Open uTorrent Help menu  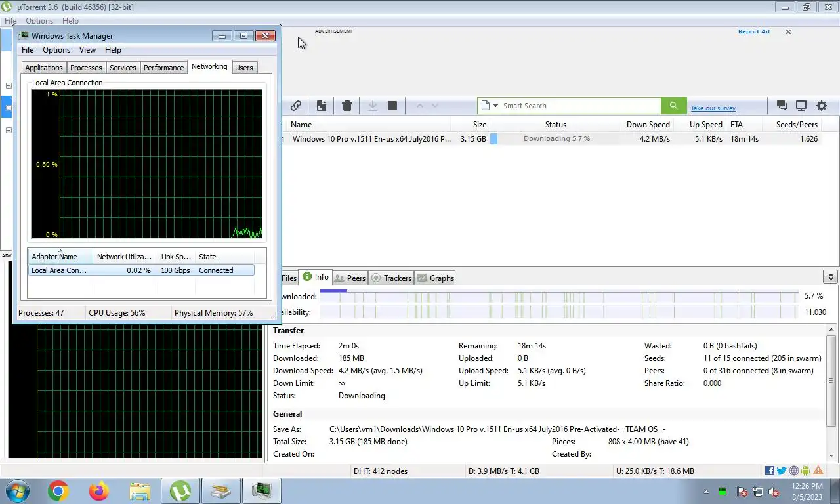coord(70,21)
